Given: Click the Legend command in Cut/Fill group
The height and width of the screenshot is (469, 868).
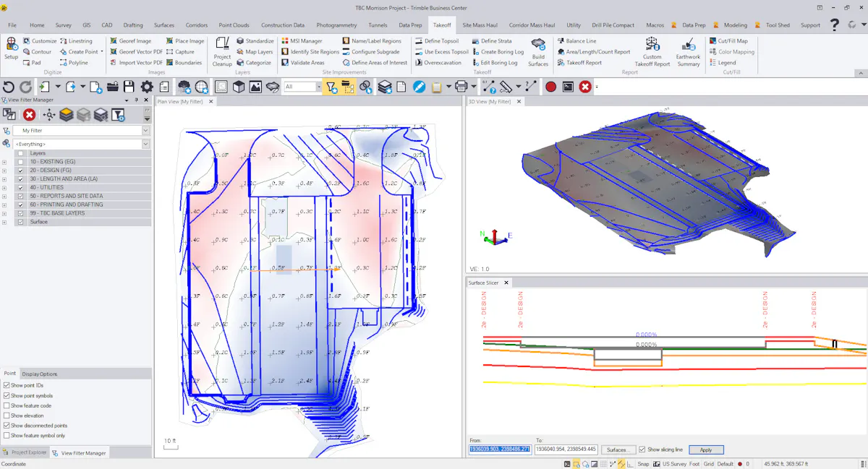Looking at the screenshot, I should (721, 63).
